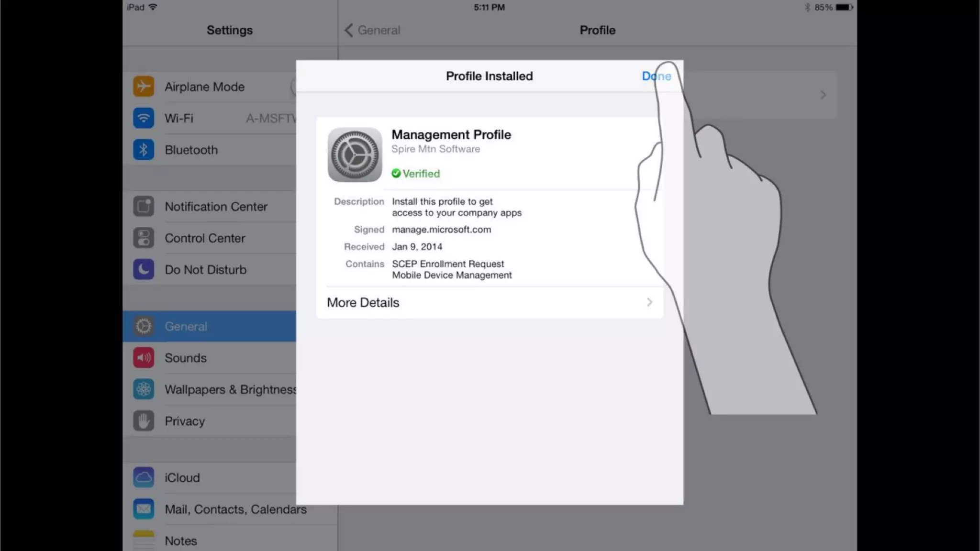The height and width of the screenshot is (551, 980).
Task: Open Wallpapers & Brightness settings
Action: (x=230, y=389)
